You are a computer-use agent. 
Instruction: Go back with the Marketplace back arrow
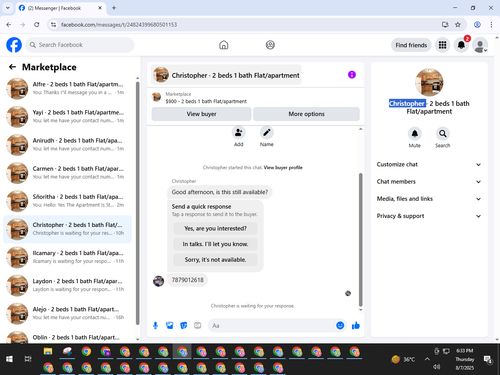(12, 67)
